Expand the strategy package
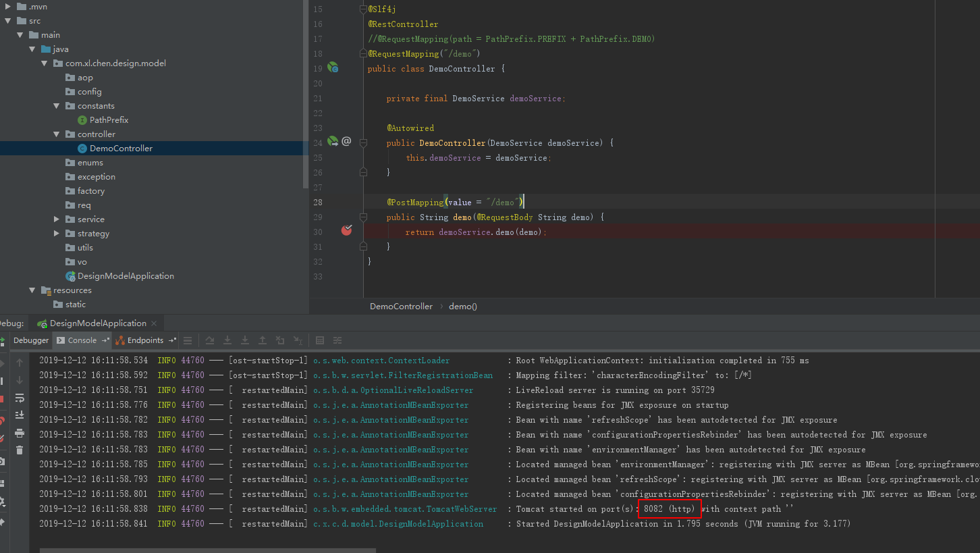 57,234
